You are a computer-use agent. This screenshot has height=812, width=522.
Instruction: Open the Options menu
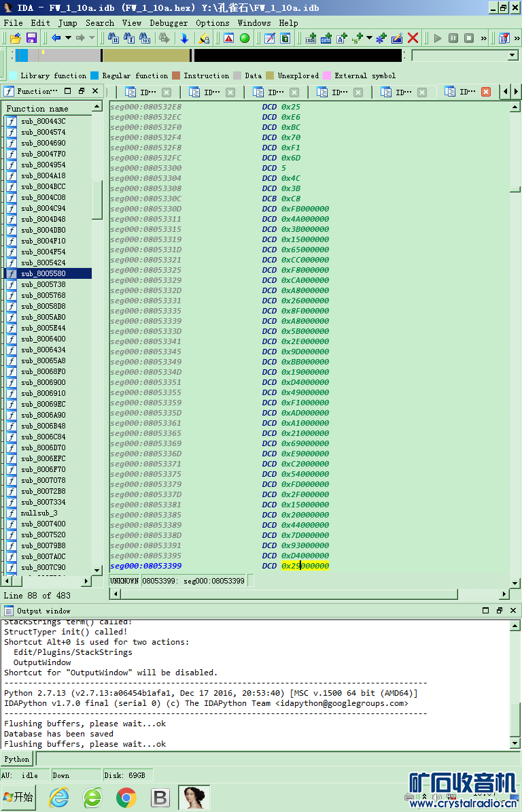coord(213,22)
